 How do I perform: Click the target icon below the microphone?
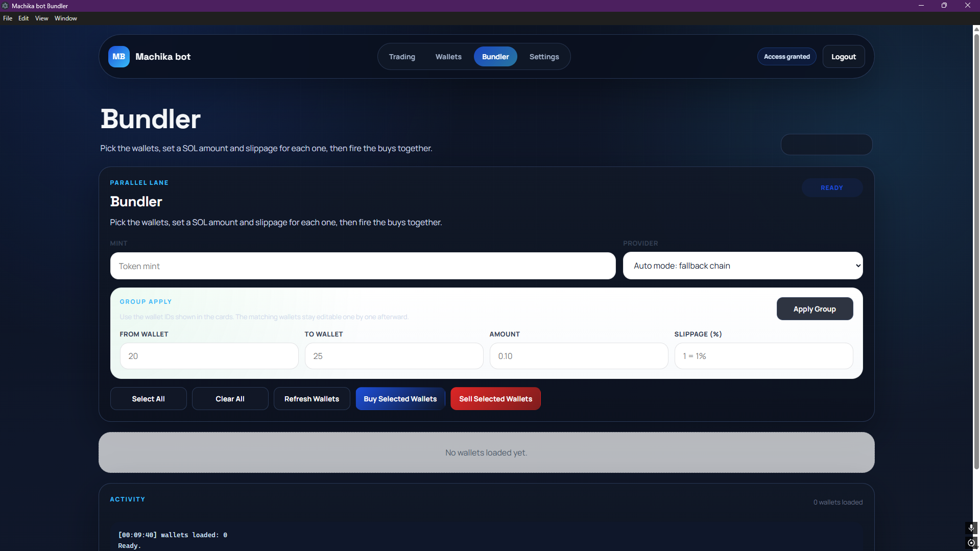coord(971,543)
